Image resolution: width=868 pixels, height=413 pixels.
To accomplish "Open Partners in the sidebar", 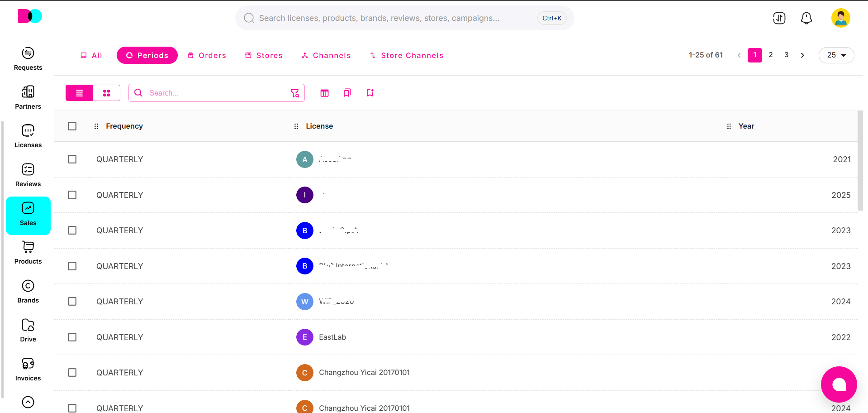I will (x=28, y=98).
